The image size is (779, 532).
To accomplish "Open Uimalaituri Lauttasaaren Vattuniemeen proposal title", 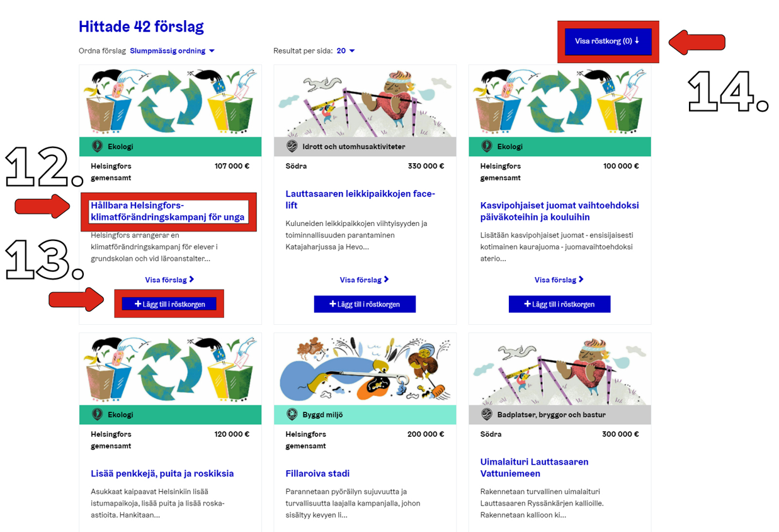I will (x=534, y=468).
